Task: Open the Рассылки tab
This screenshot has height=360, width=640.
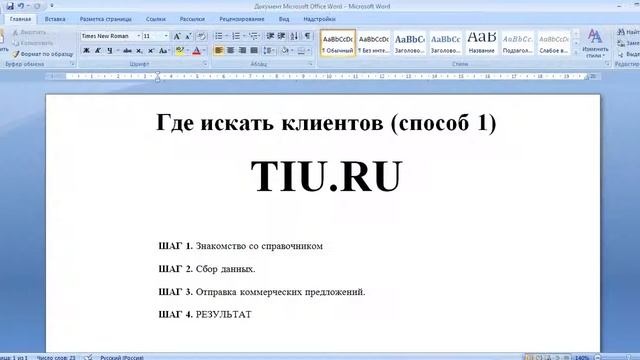Action: (192, 19)
